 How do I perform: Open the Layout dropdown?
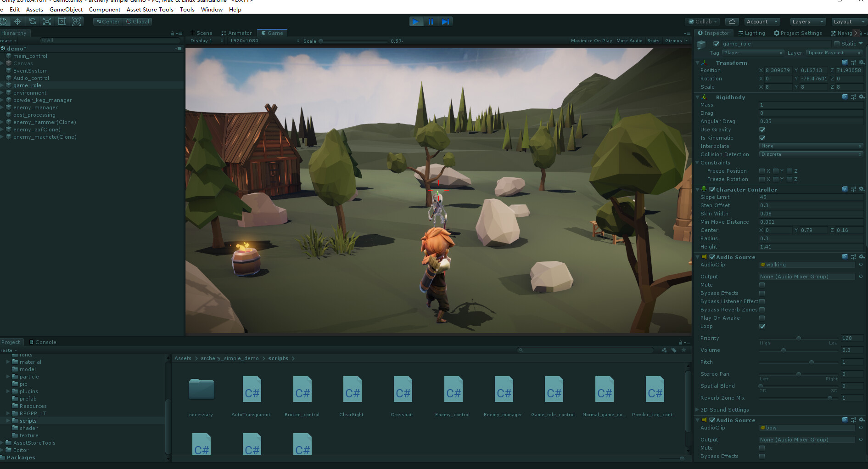pos(847,21)
